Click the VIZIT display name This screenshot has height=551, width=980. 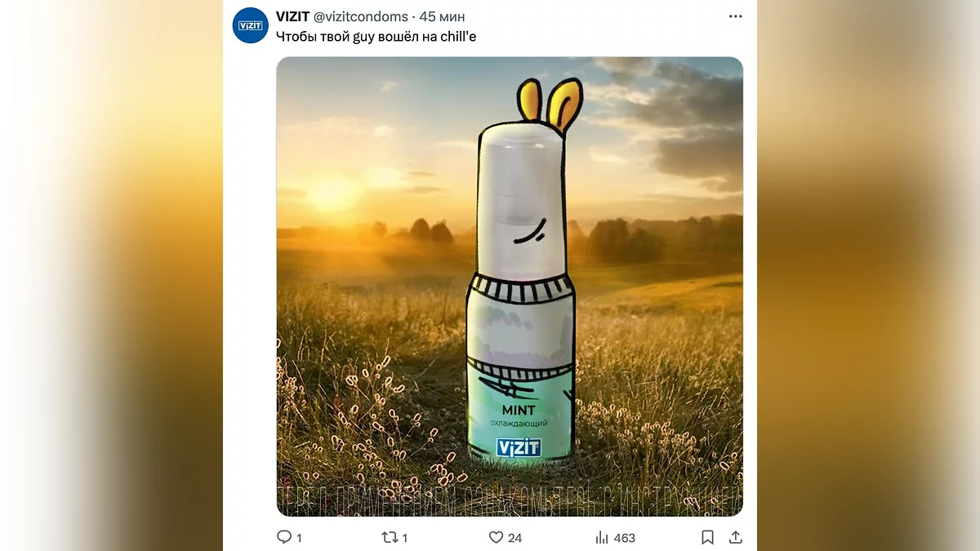(x=292, y=16)
